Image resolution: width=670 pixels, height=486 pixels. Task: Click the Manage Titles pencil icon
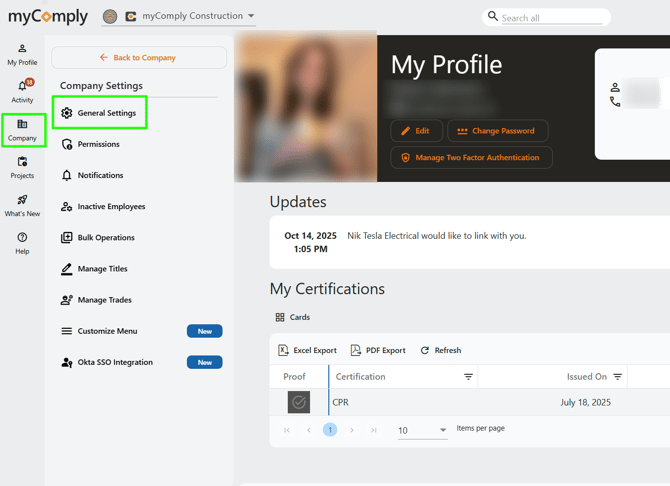(67, 269)
